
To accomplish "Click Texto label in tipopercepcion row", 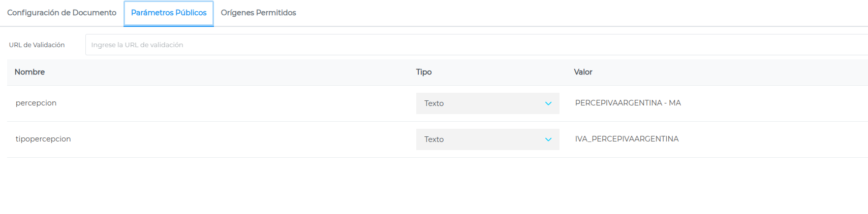I will tap(434, 139).
